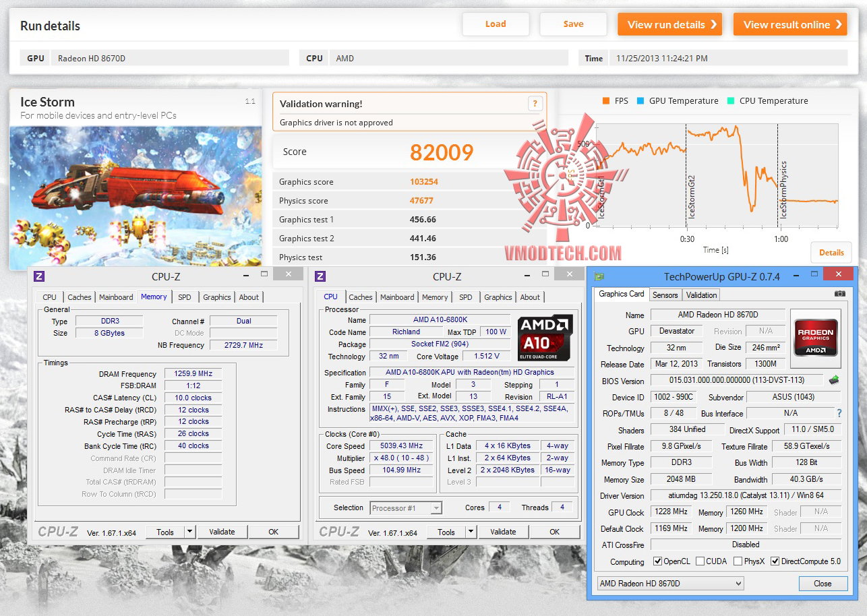This screenshot has height=616, width=867.
Task: Click the GPU-Z title bar application icon
Action: (599, 276)
